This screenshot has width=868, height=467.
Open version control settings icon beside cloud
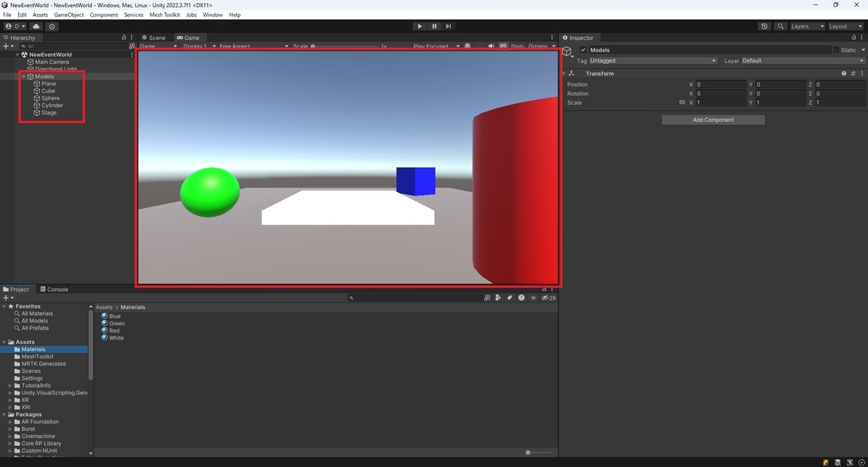(52, 26)
